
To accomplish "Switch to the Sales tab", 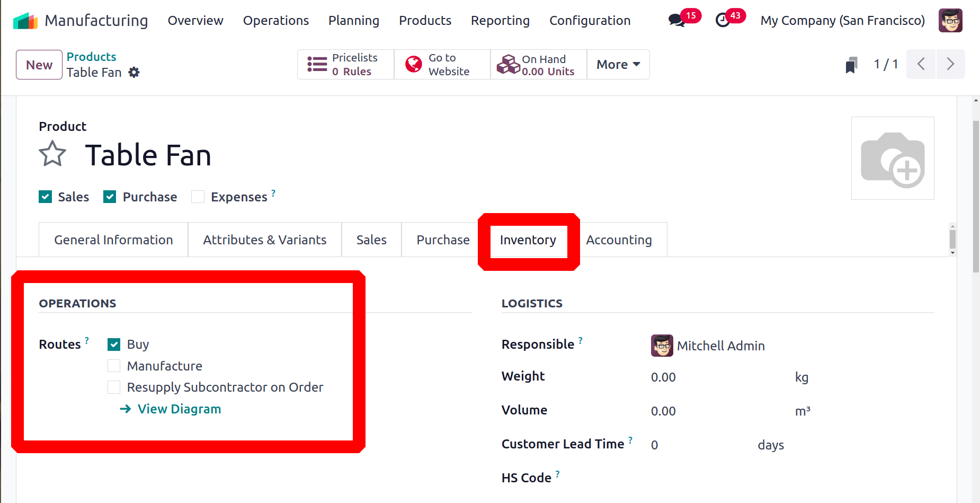I will click(x=371, y=240).
